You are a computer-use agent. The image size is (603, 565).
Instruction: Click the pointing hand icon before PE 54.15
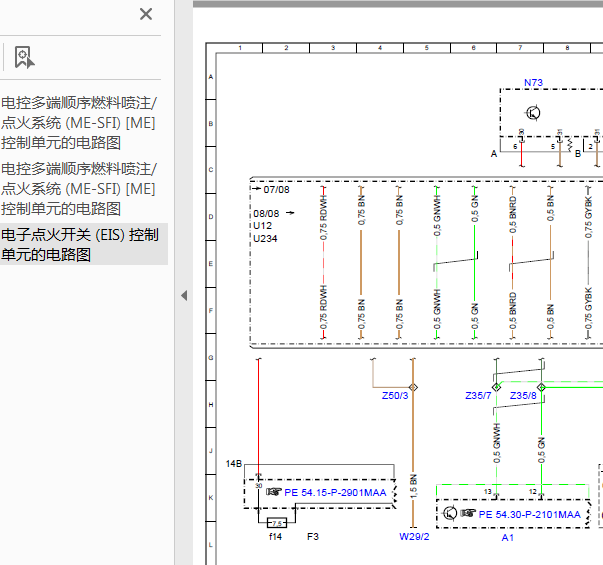pos(274,492)
